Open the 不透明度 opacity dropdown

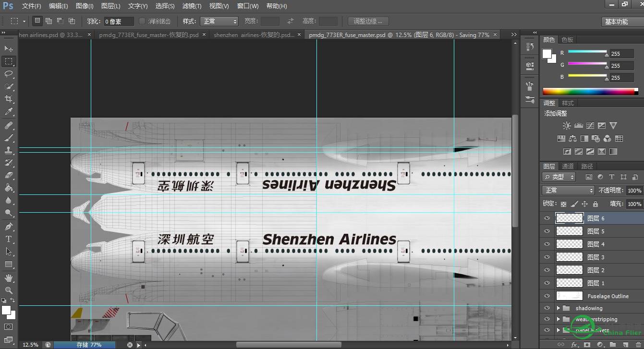click(634, 191)
